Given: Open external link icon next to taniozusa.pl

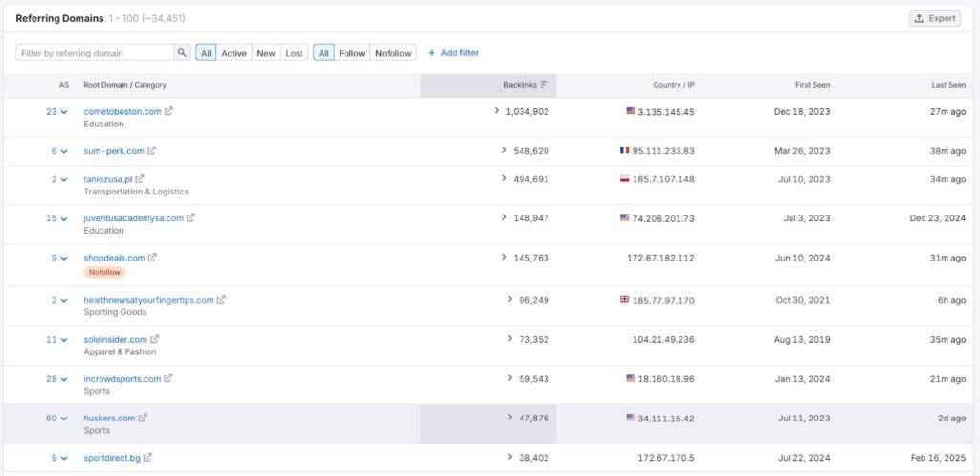Looking at the screenshot, I should point(140,179).
